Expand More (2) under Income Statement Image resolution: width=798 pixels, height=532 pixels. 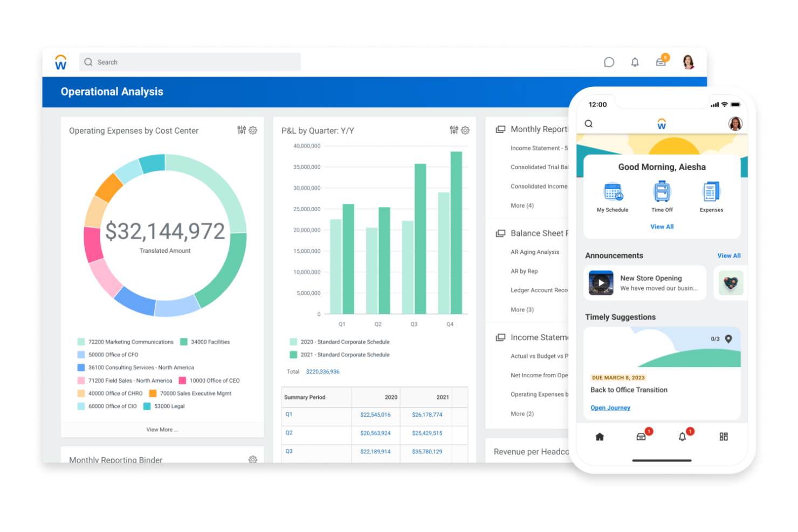click(522, 413)
